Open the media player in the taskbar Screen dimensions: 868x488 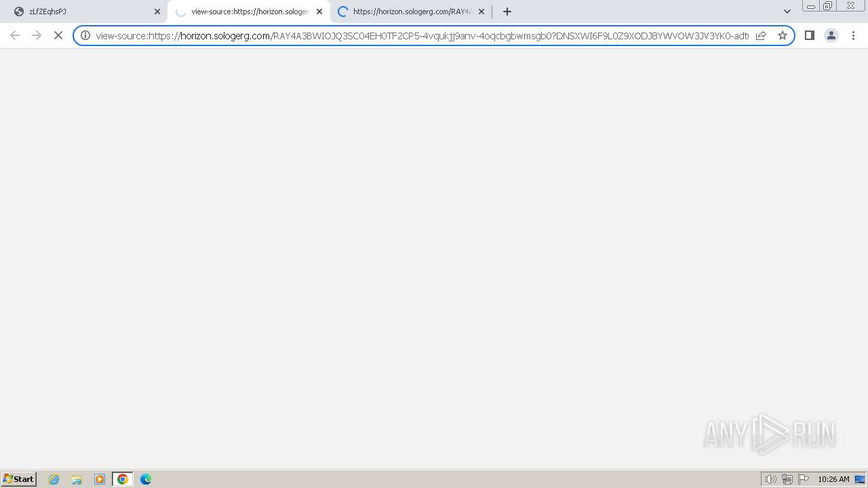[x=100, y=479]
